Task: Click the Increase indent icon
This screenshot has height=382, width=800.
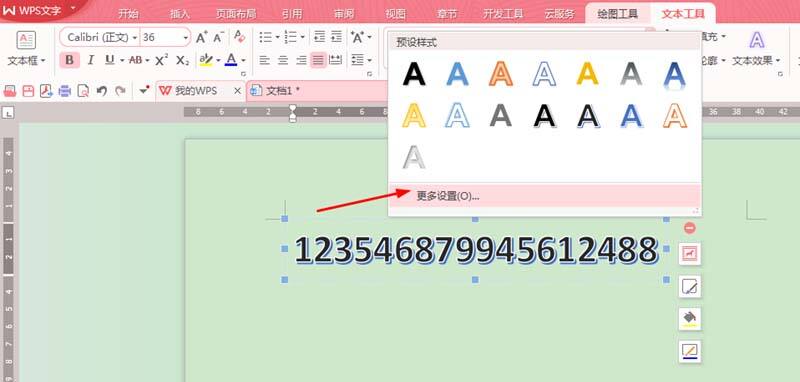Action: pyautogui.click(x=336, y=37)
